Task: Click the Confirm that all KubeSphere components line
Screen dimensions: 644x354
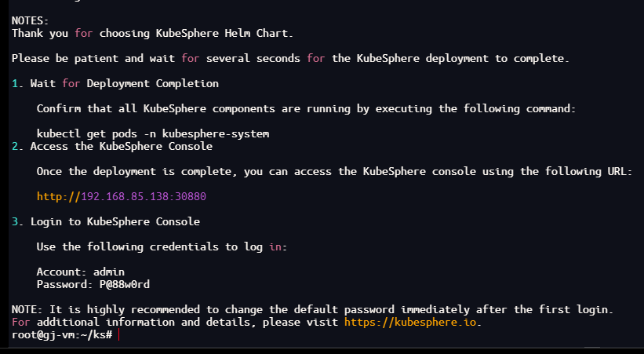Action: [306, 108]
